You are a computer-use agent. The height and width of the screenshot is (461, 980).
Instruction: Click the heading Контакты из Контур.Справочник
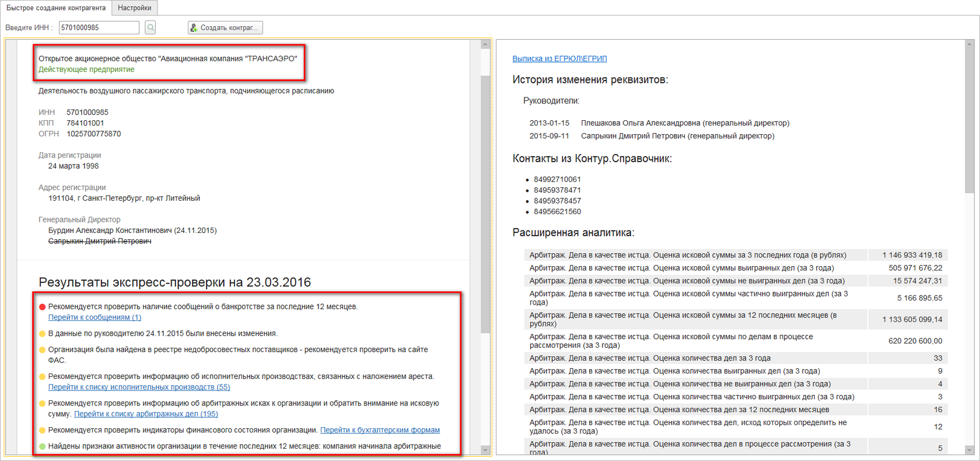tap(592, 159)
